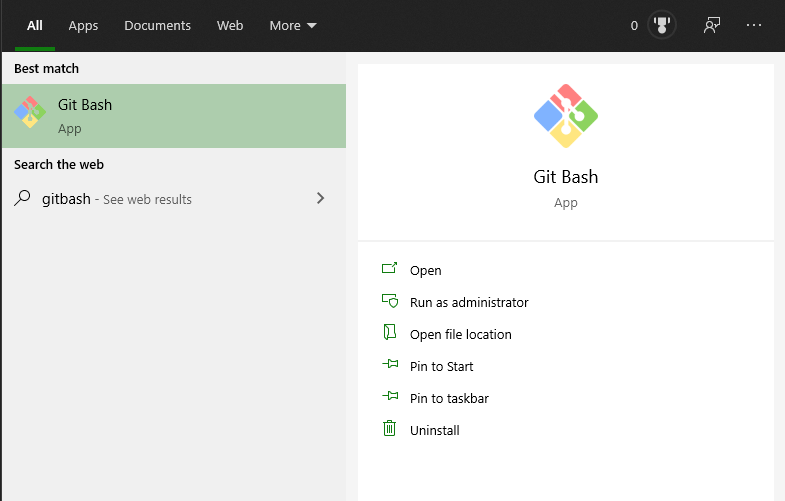Switch to the Web filter tab
This screenshot has width=785, height=501.
(230, 26)
